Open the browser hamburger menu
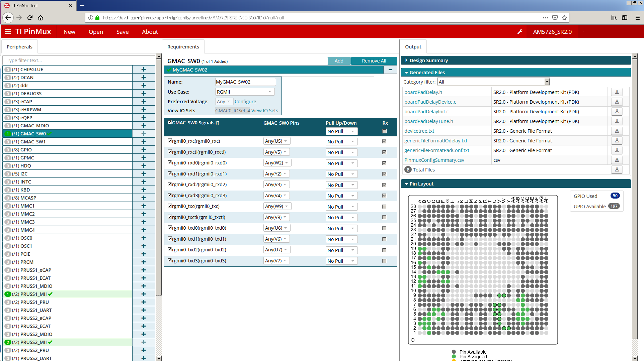 click(x=638, y=18)
